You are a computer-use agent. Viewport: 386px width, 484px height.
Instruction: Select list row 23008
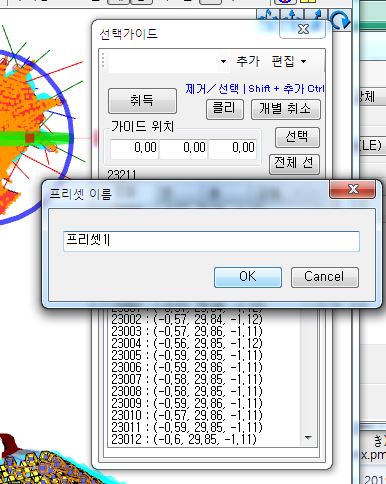(187, 391)
